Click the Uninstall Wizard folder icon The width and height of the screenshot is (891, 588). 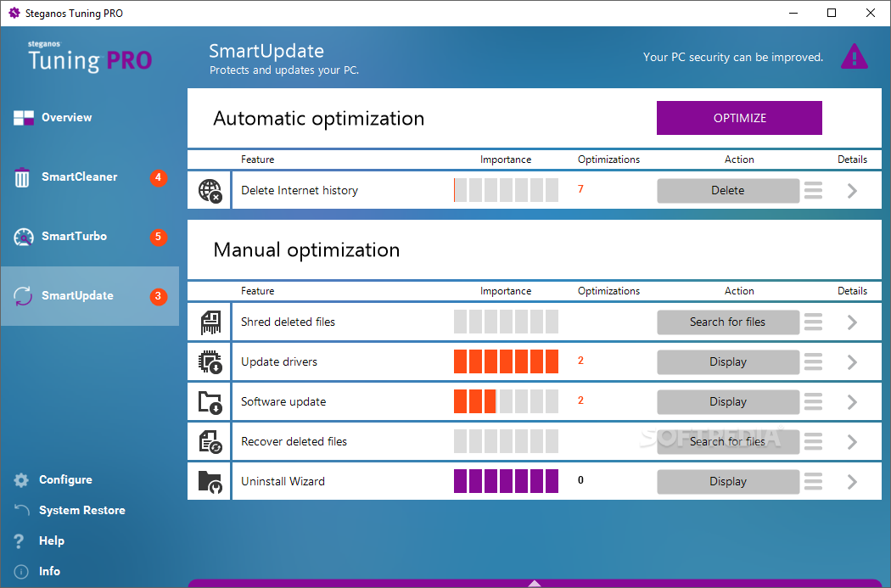coord(210,482)
